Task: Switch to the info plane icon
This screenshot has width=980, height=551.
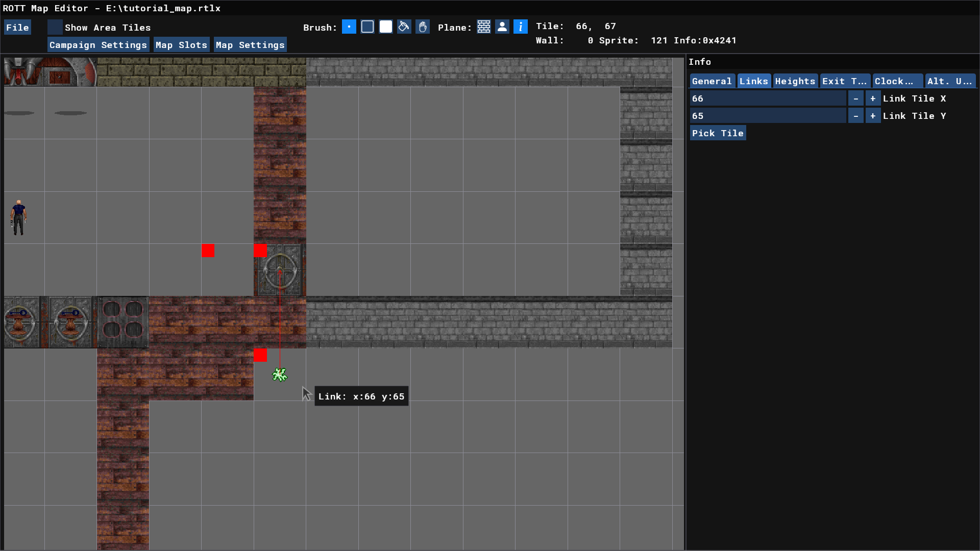Action: (x=521, y=27)
